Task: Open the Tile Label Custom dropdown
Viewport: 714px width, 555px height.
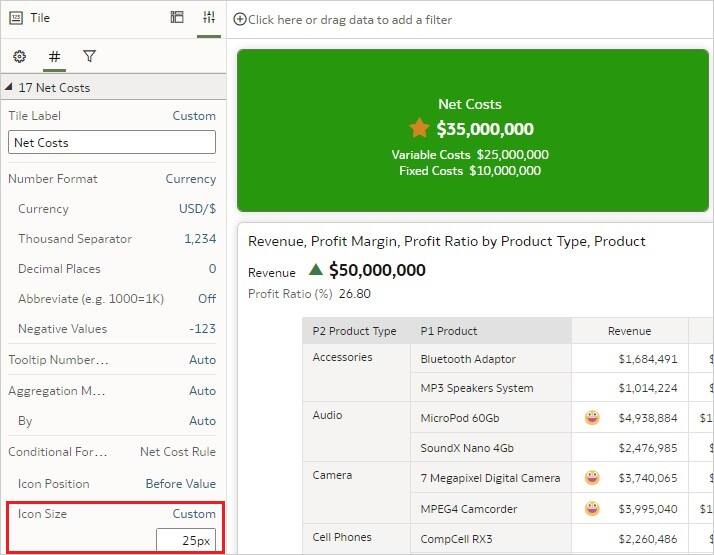Action: (194, 116)
